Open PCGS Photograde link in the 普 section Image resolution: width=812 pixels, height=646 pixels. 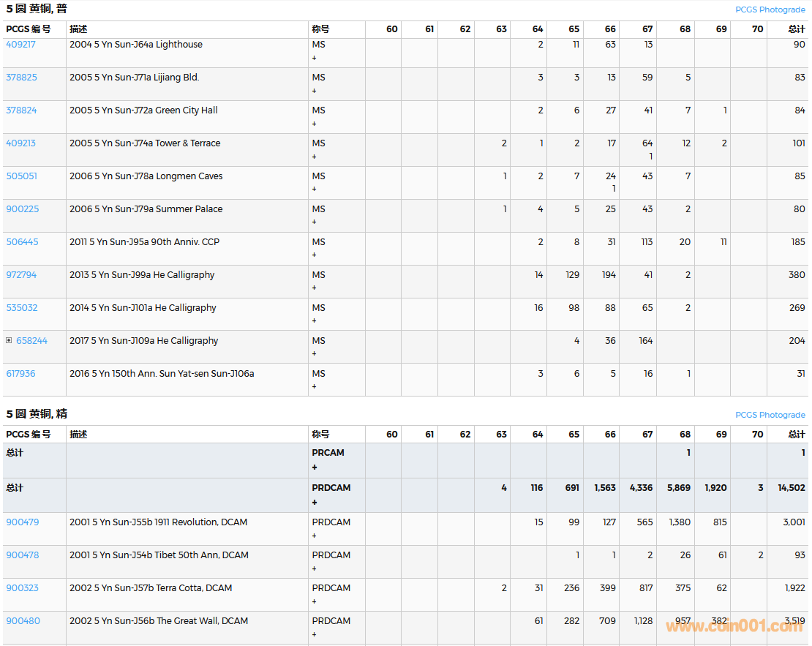pyautogui.click(x=770, y=10)
